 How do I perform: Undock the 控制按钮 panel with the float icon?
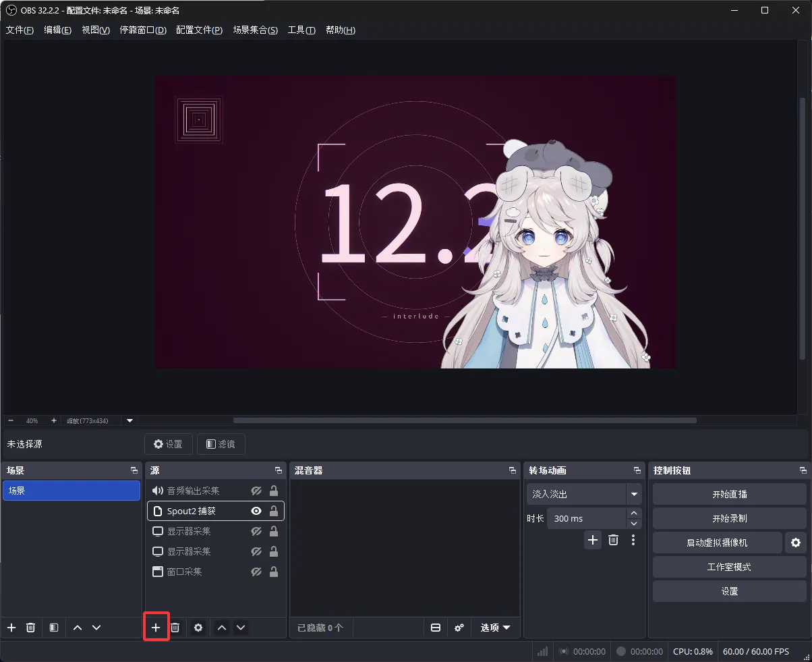click(x=803, y=470)
